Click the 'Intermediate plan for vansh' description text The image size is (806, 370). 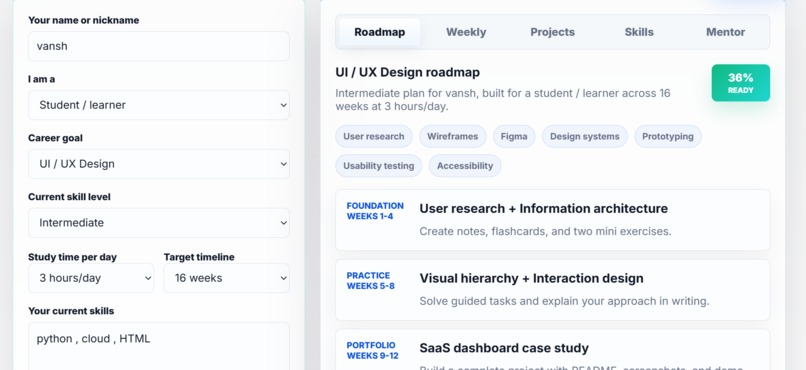click(x=503, y=100)
